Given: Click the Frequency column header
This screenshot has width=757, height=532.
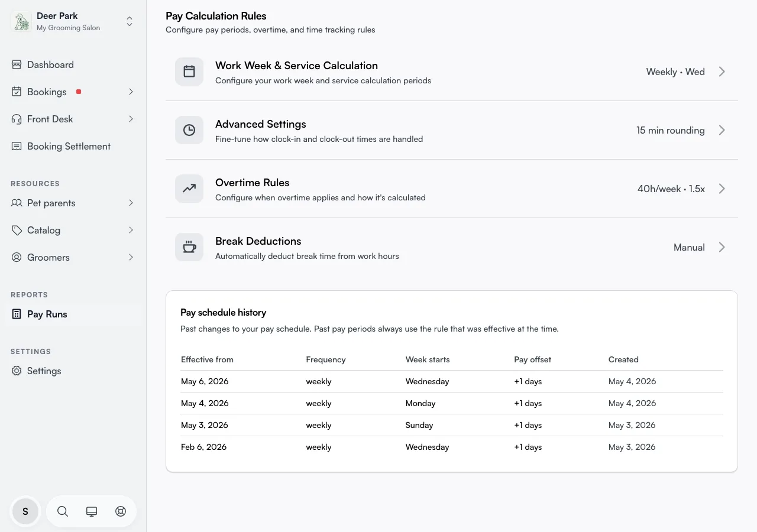Looking at the screenshot, I should click(326, 359).
